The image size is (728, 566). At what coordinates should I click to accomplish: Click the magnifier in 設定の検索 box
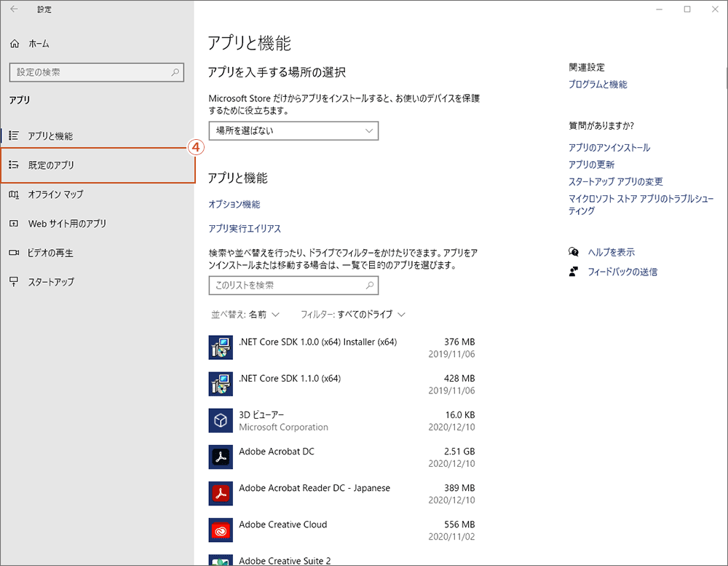pos(175,73)
